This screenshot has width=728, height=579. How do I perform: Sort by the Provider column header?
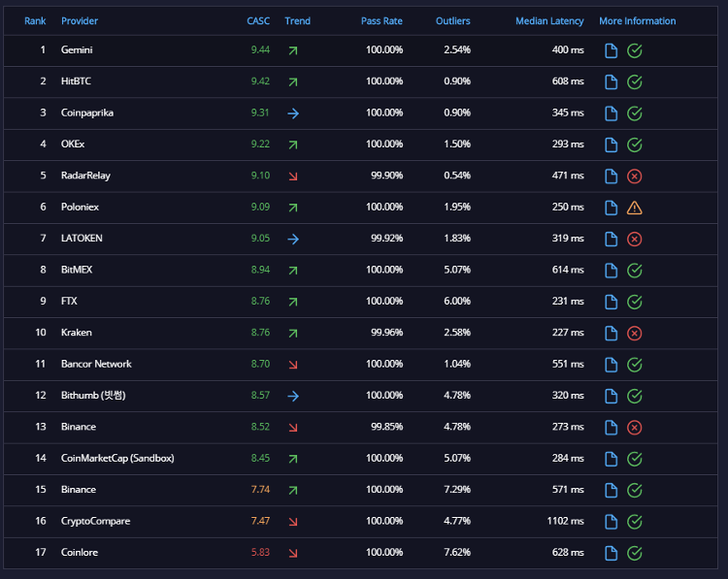[80, 21]
